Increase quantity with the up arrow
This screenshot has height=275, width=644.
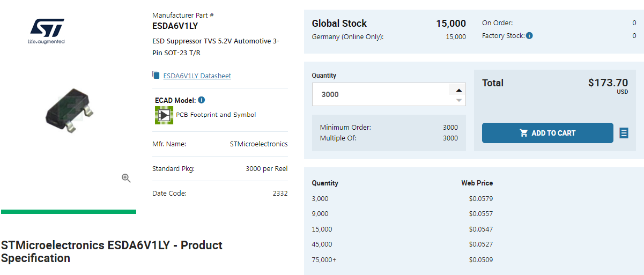459,90
